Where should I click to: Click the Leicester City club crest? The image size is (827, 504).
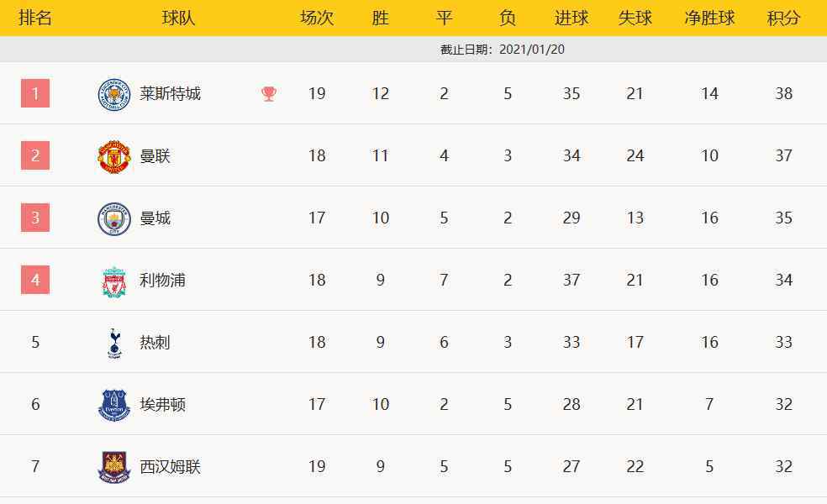tap(113, 94)
